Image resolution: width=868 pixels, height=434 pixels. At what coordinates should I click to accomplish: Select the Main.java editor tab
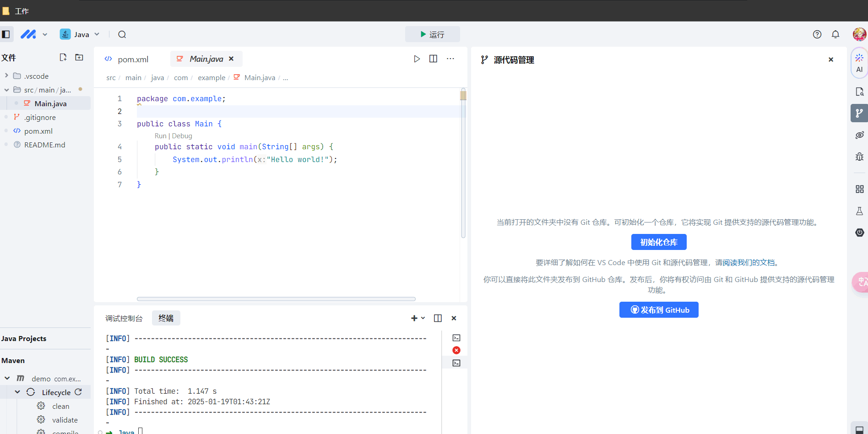coord(206,59)
